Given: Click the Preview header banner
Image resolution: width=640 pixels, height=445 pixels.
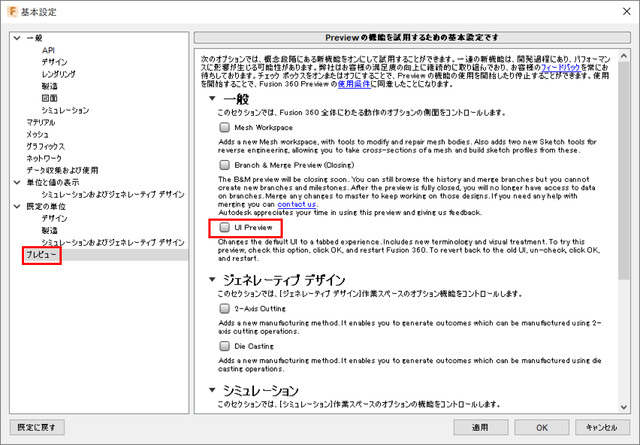Looking at the screenshot, I should click(x=412, y=38).
